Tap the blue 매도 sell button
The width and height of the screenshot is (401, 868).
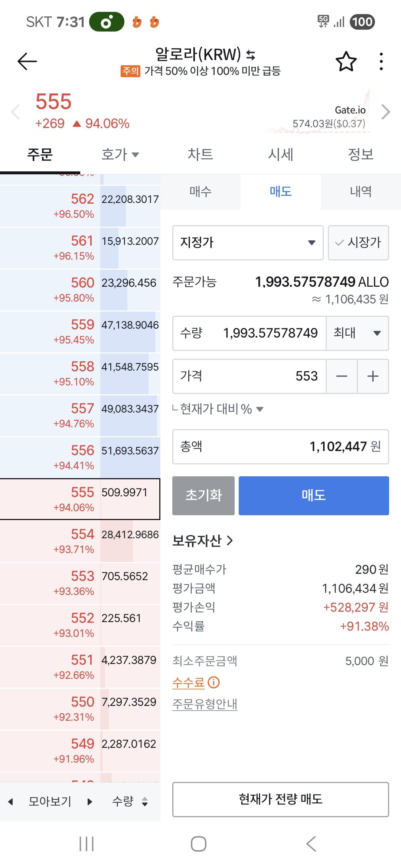(x=314, y=496)
